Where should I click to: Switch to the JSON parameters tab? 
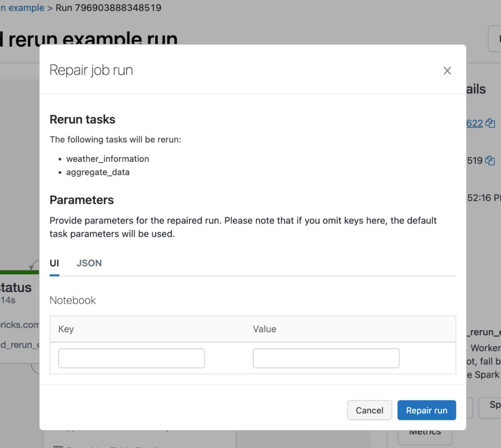(89, 263)
